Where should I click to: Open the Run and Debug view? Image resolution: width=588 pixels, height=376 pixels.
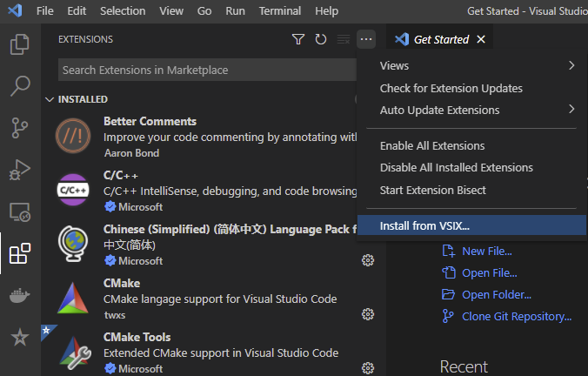(19, 170)
